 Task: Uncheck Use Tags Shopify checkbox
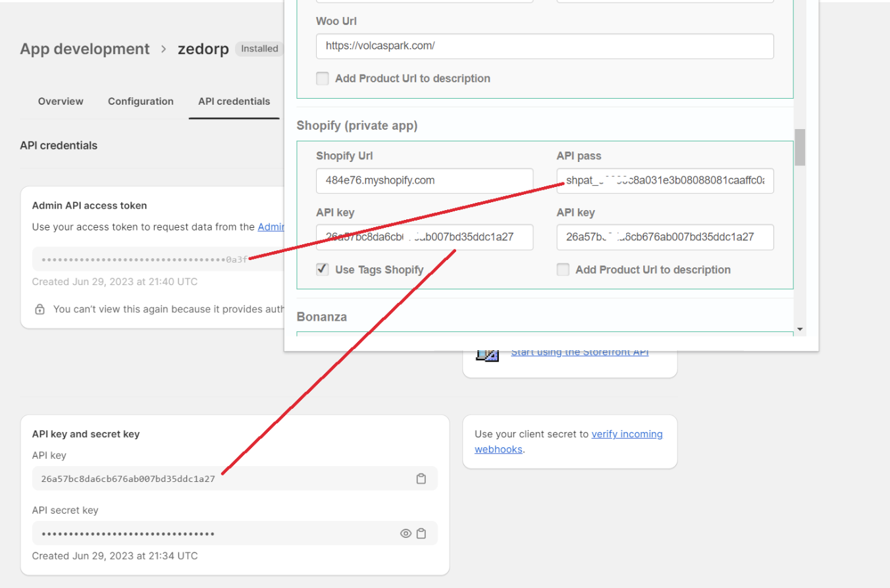coord(323,269)
